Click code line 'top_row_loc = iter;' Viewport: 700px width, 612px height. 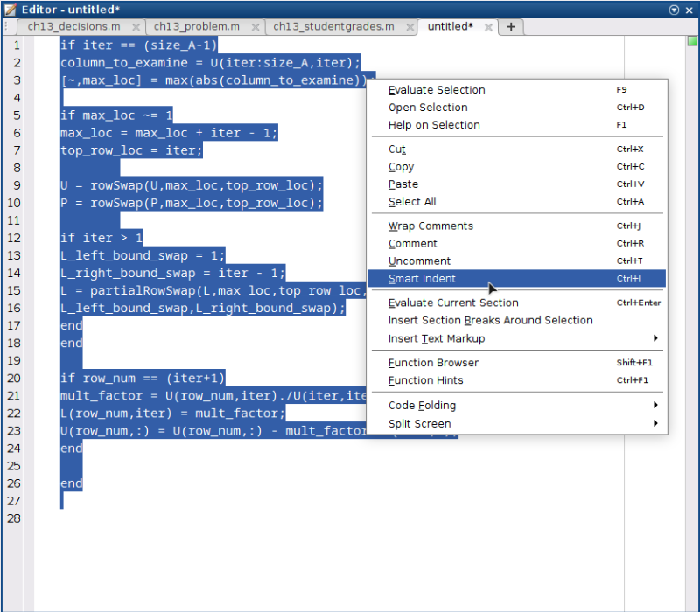132,150
